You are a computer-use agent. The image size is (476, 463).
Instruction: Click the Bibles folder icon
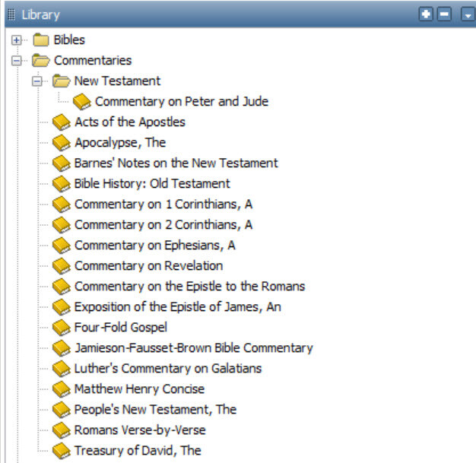40,40
